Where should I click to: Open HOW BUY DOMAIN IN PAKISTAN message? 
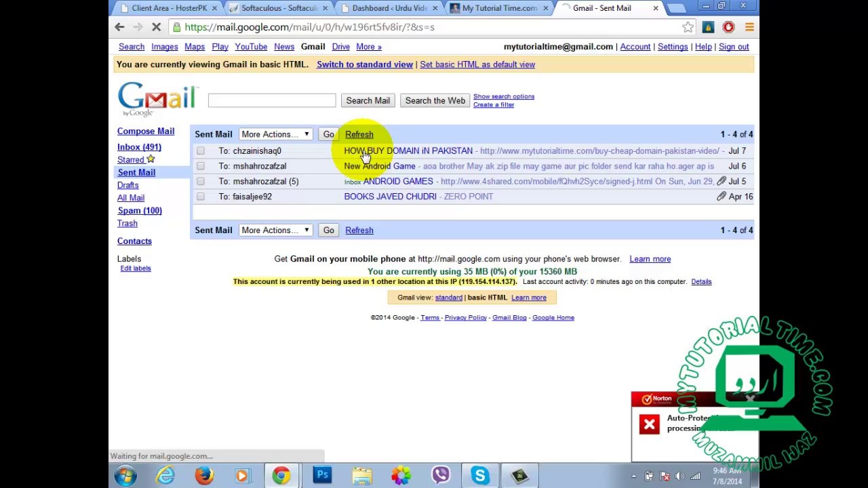pyautogui.click(x=408, y=150)
